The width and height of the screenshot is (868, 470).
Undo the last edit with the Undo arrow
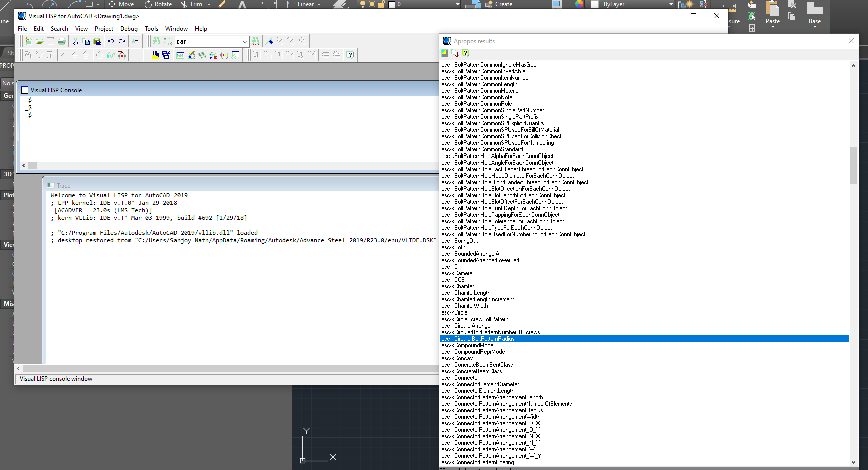[110, 41]
